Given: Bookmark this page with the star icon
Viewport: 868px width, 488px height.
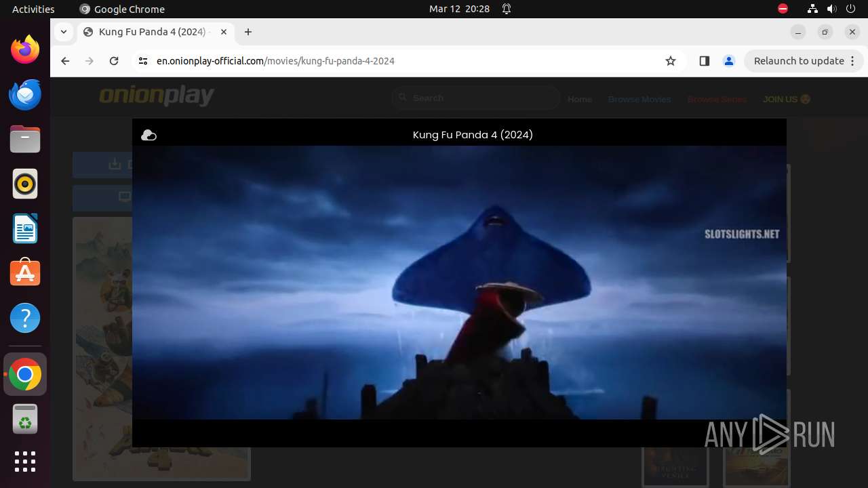Looking at the screenshot, I should pos(671,61).
